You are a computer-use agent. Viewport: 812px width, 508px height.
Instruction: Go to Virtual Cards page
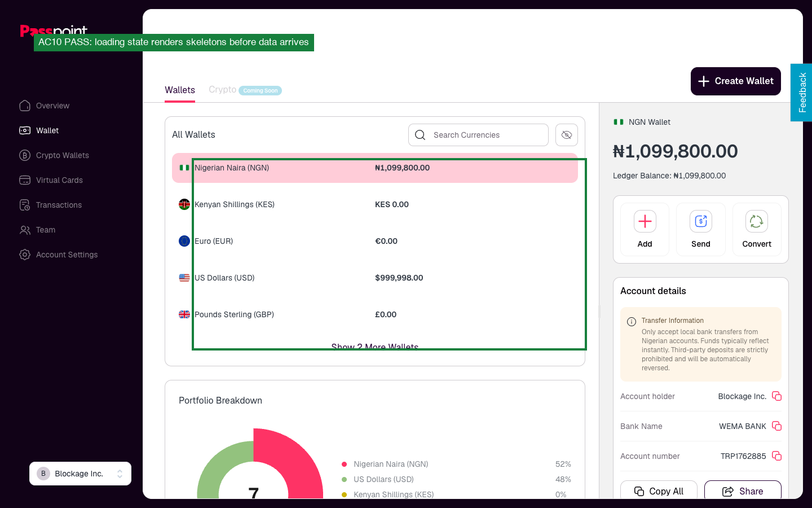pos(51,180)
